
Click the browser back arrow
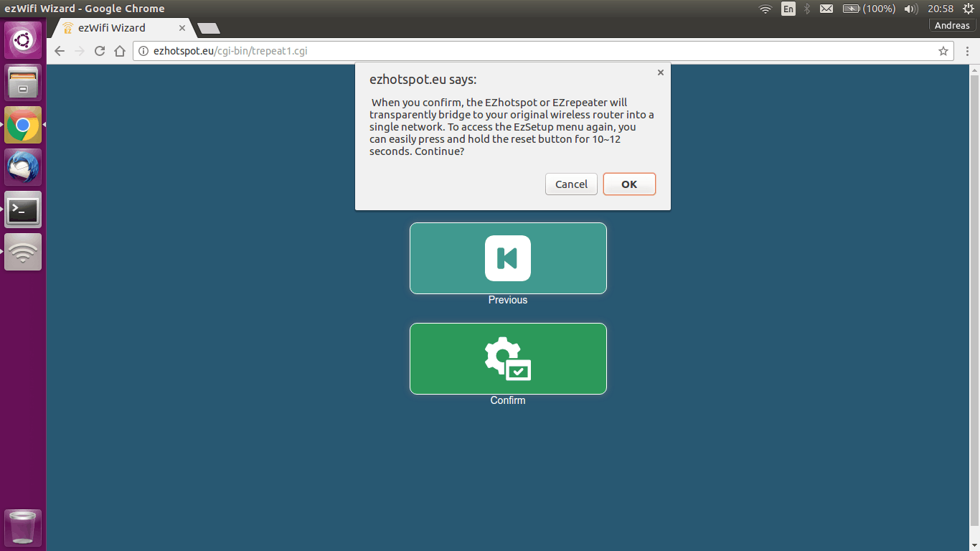[60, 51]
